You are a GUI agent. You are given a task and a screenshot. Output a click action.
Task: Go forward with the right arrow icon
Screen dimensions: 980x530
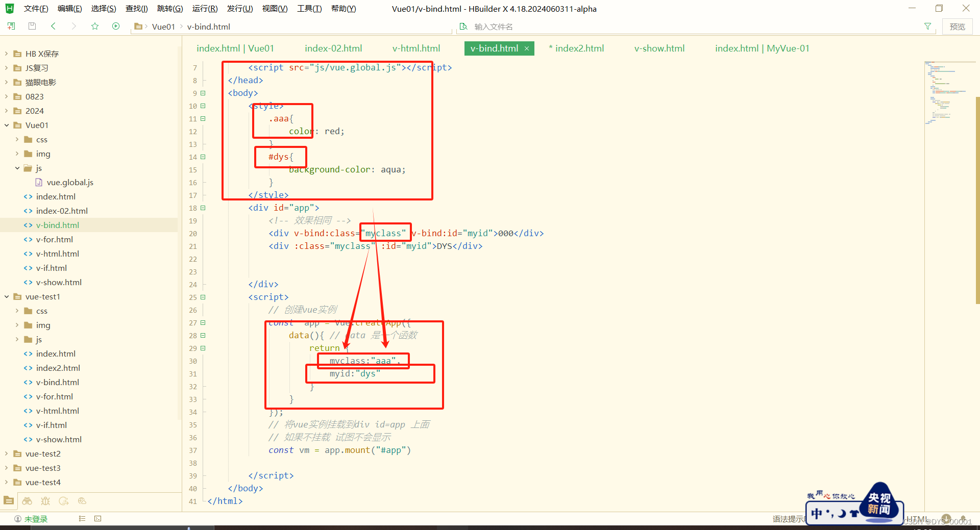pos(74,26)
